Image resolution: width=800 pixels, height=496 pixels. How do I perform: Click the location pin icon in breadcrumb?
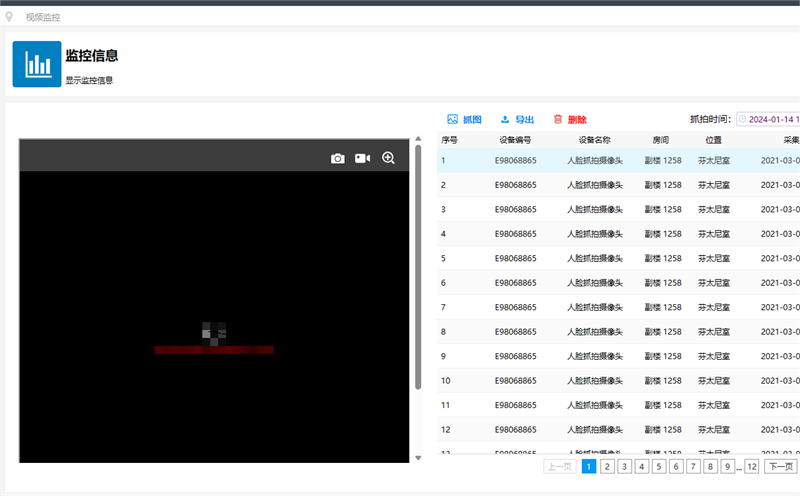coord(10,17)
